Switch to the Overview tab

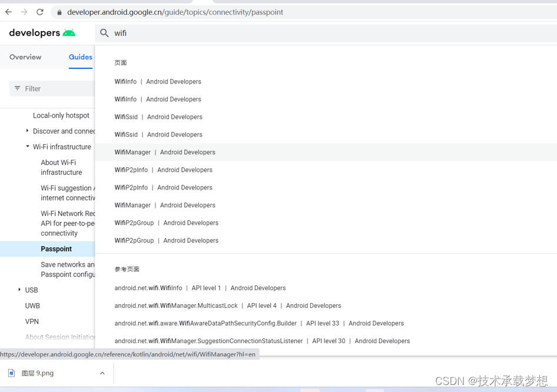(25, 57)
